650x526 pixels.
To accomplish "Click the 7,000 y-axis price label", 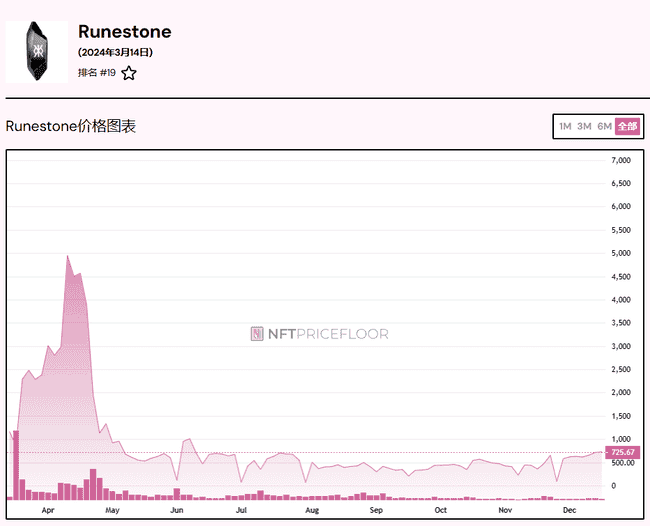I will click(x=621, y=160).
